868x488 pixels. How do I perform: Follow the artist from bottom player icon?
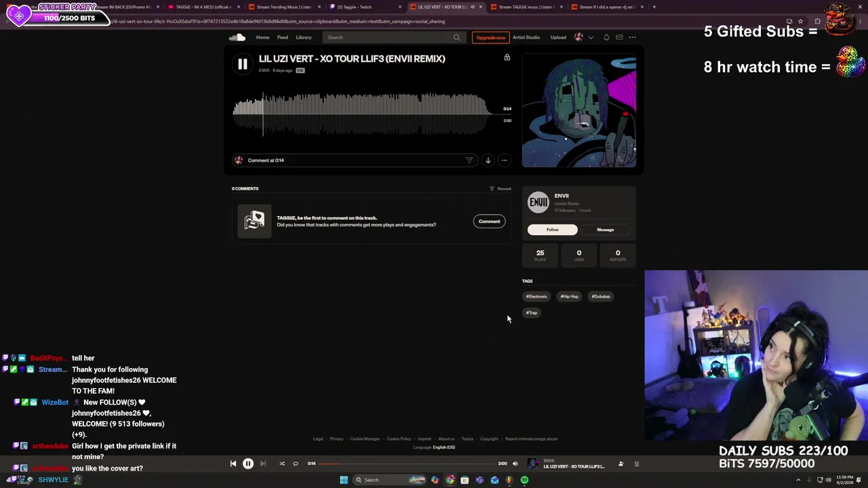pos(620,464)
